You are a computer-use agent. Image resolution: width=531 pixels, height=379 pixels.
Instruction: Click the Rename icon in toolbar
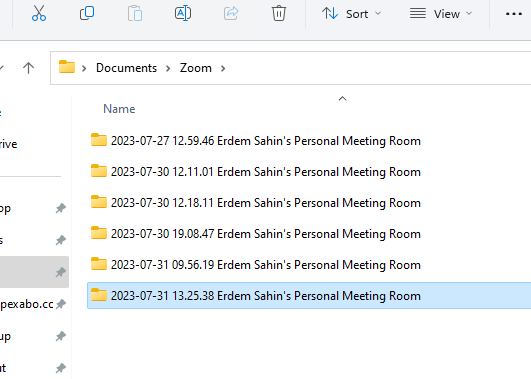(x=183, y=14)
